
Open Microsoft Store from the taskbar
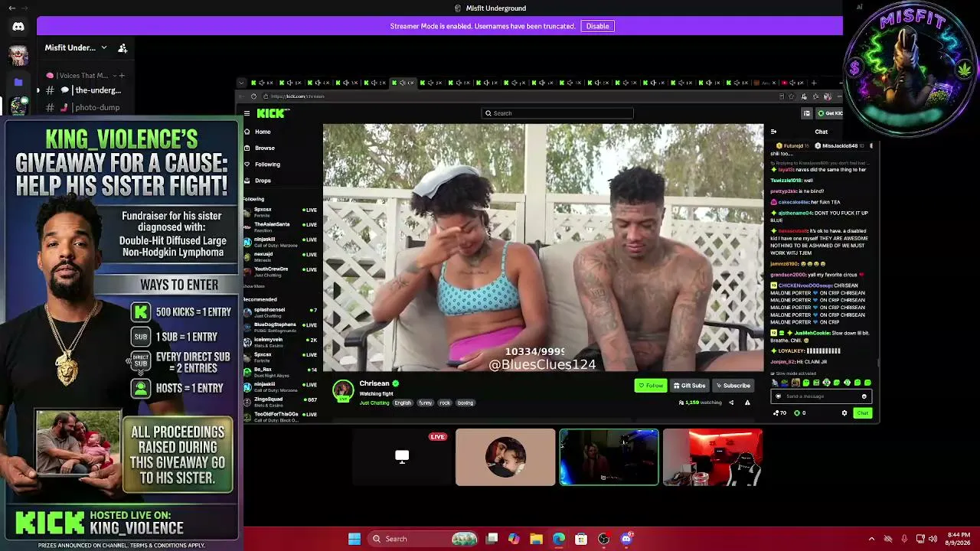click(x=581, y=539)
